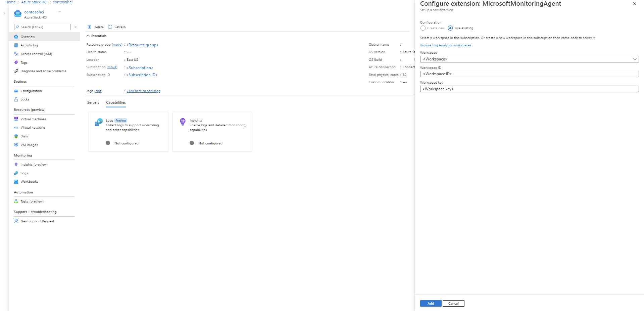Open the <Subscription> link
Viewport: 644px width, 311px height.
point(140,68)
